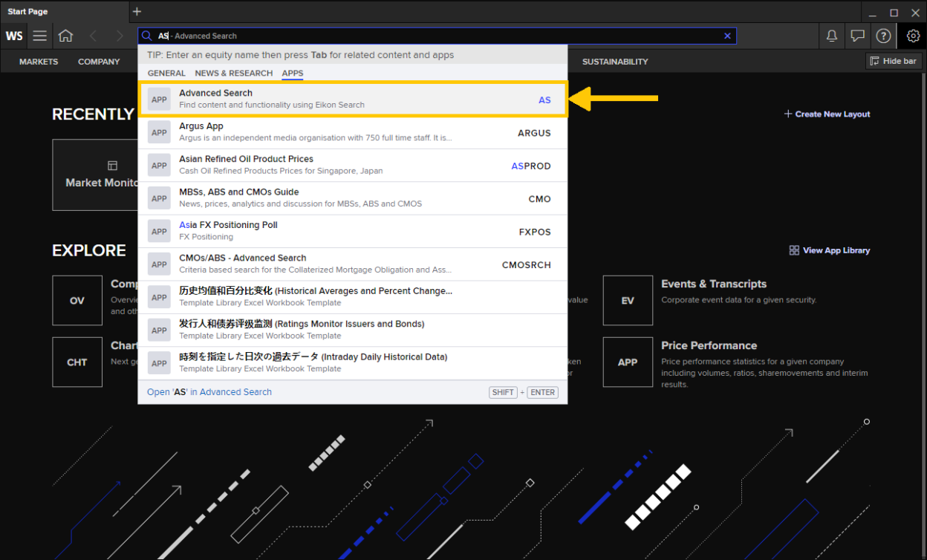The image size is (927, 560).
Task: Open the SUSTAINABILITY menu
Action: click(615, 62)
